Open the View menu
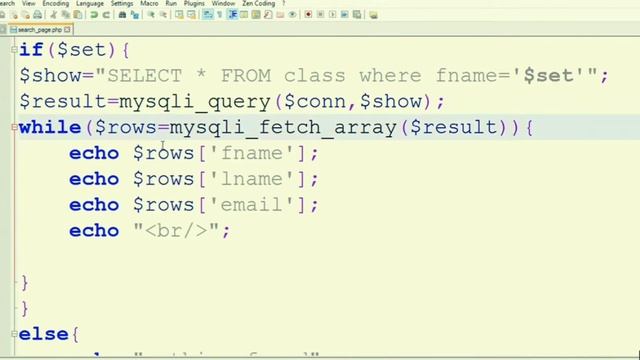The width and height of the screenshot is (640, 360). tap(29, 3)
